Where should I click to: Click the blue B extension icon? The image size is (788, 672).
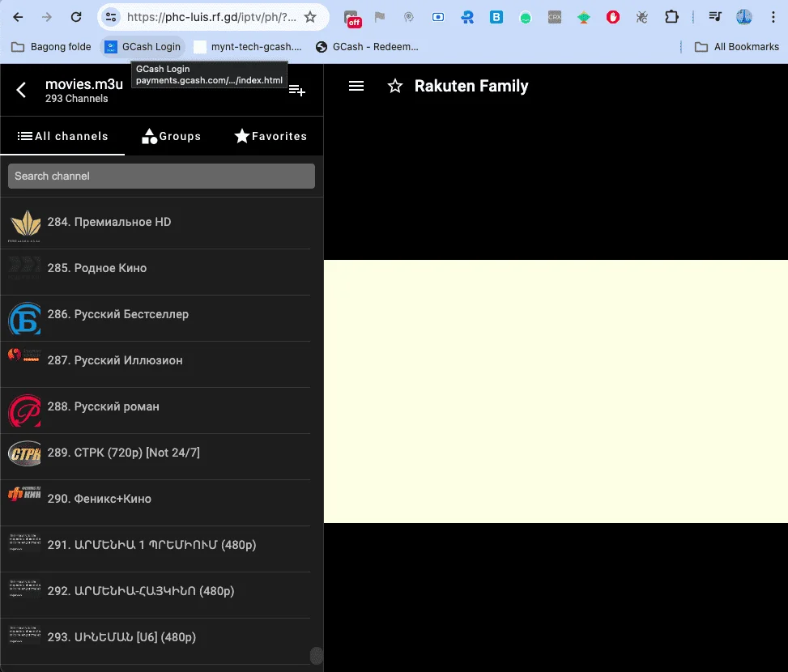coord(496,17)
